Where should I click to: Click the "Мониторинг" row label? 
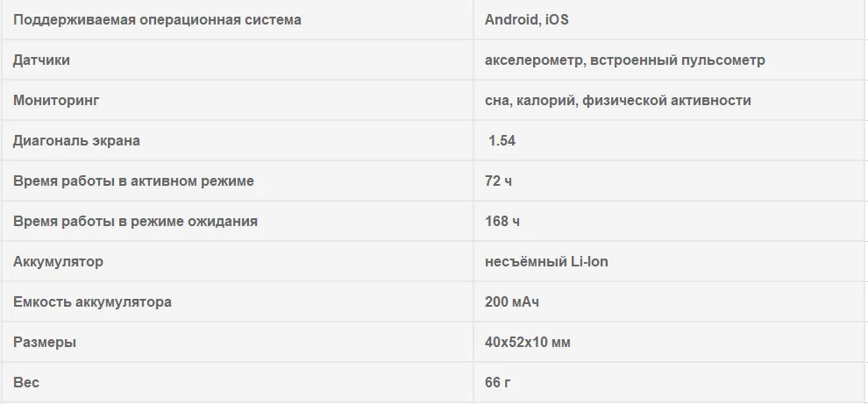56,101
